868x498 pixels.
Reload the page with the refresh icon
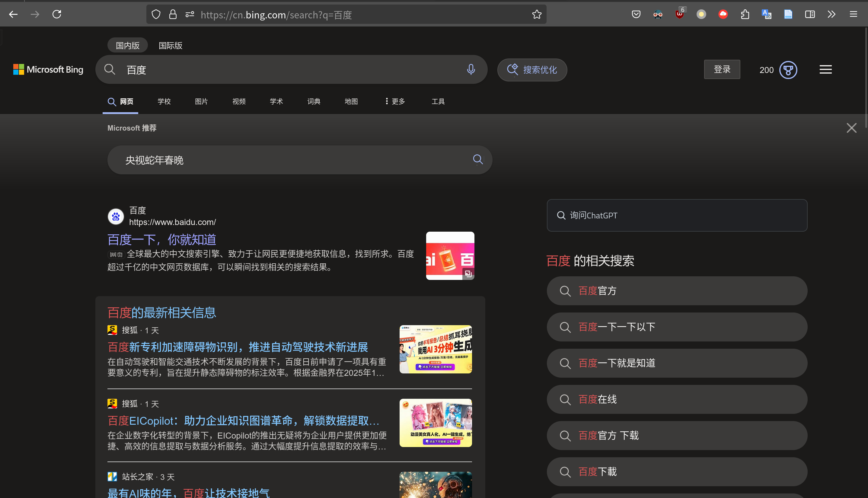coord(57,14)
